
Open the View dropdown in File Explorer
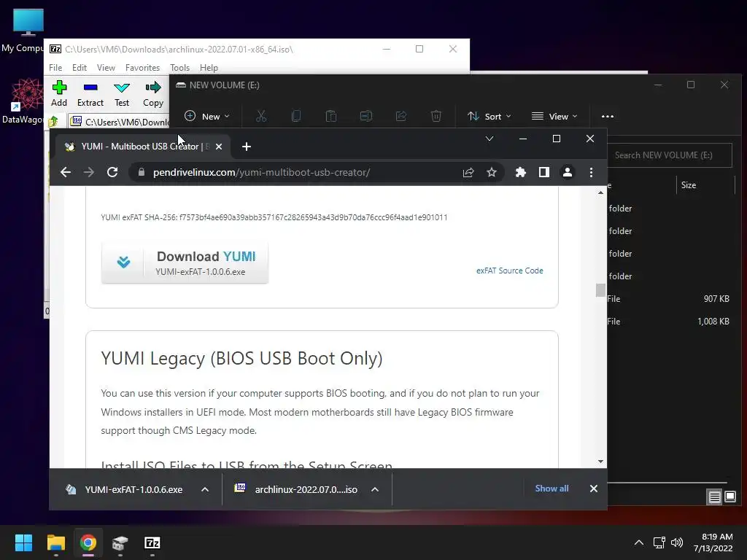(x=554, y=116)
